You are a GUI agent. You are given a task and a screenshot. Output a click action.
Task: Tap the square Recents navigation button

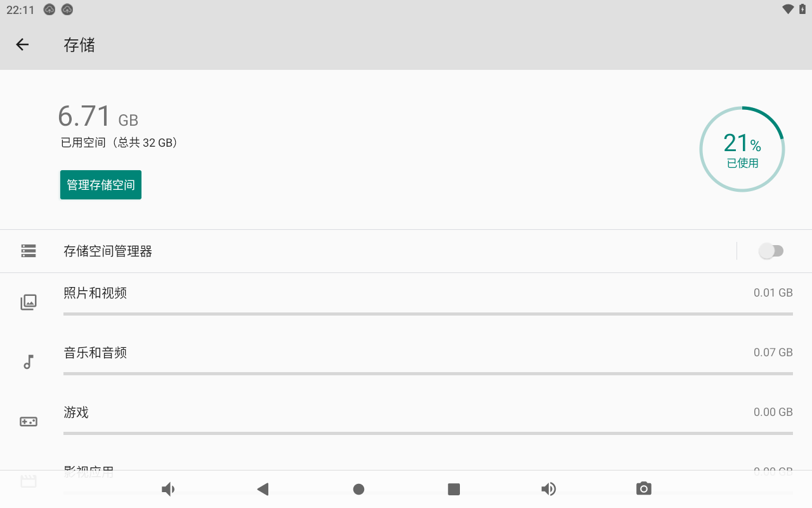(454, 489)
